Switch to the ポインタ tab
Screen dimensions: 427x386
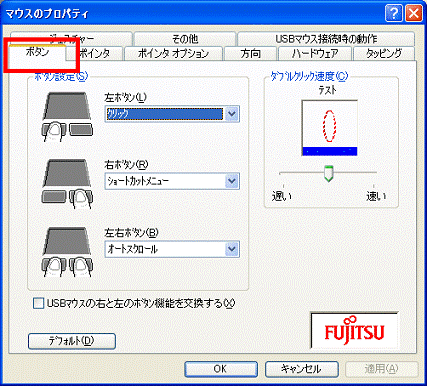95,53
